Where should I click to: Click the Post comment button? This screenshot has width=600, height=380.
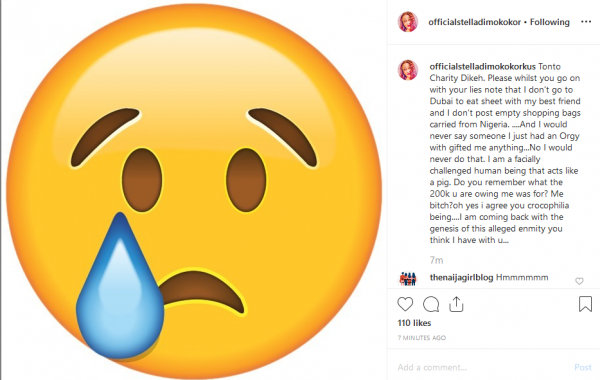(x=583, y=367)
